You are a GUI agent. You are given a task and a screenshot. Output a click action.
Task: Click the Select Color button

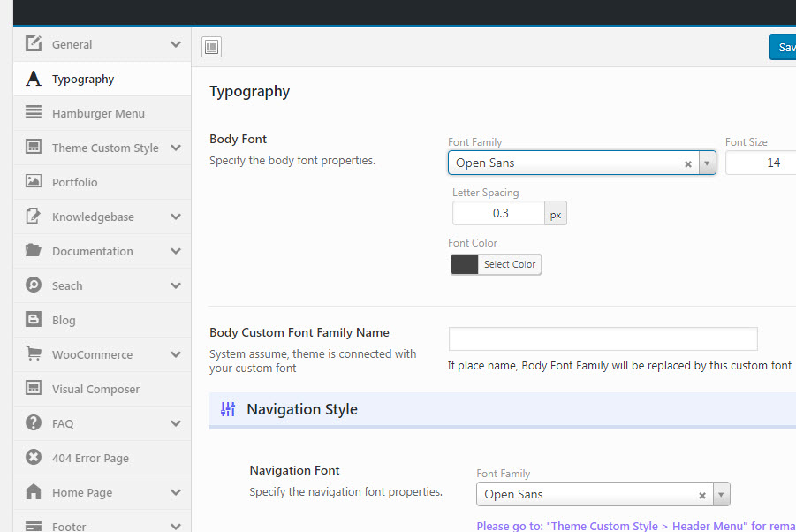pyautogui.click(x=510, y=264)
